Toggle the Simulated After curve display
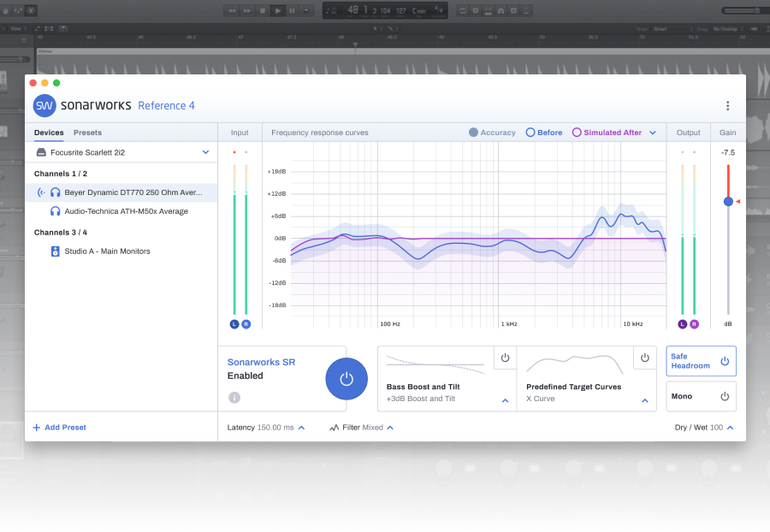Viewport: 770px width, 532px height. click(x=607, y=133)
